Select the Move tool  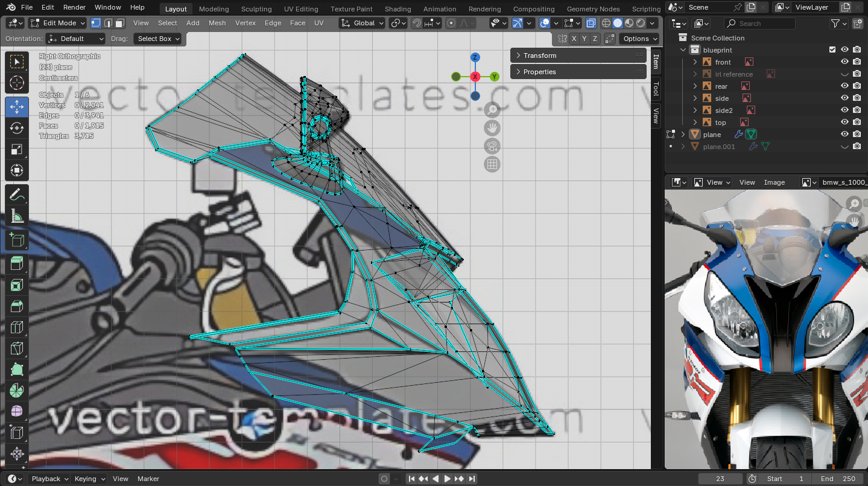tap(17, 107)
